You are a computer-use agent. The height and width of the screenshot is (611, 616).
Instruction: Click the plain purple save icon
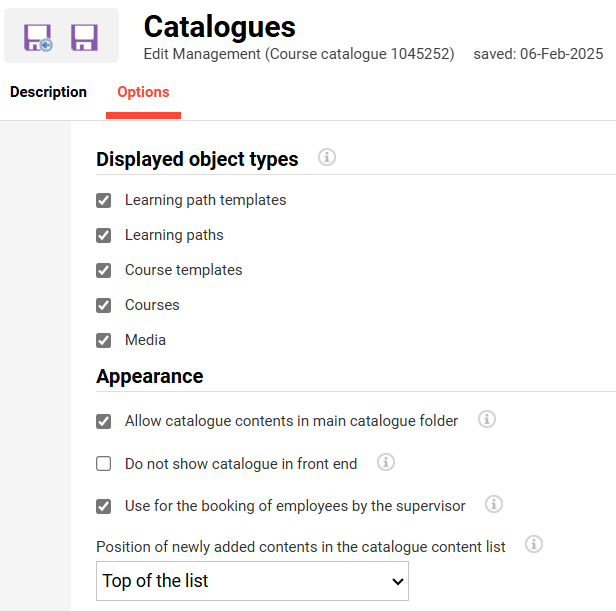tap(84, 38)
